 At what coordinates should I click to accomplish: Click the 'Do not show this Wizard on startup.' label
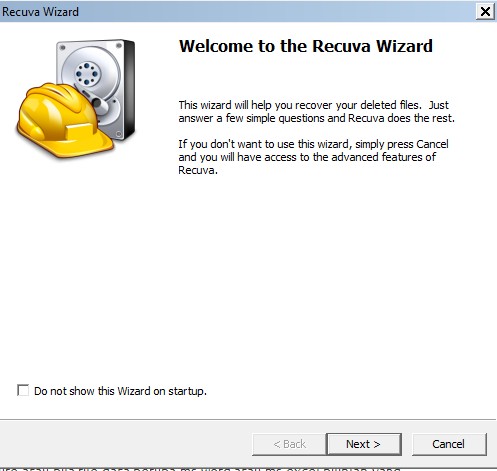120,391
